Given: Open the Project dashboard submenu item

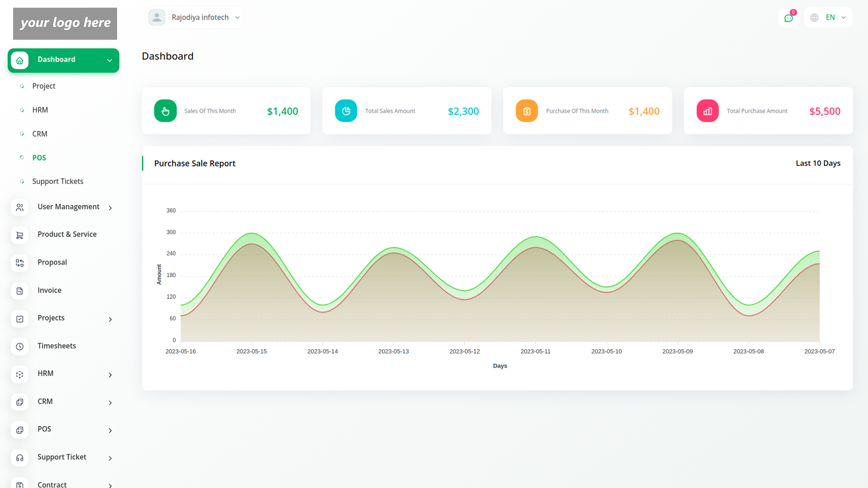Looking at the screenshot, I should click(43, 86).
